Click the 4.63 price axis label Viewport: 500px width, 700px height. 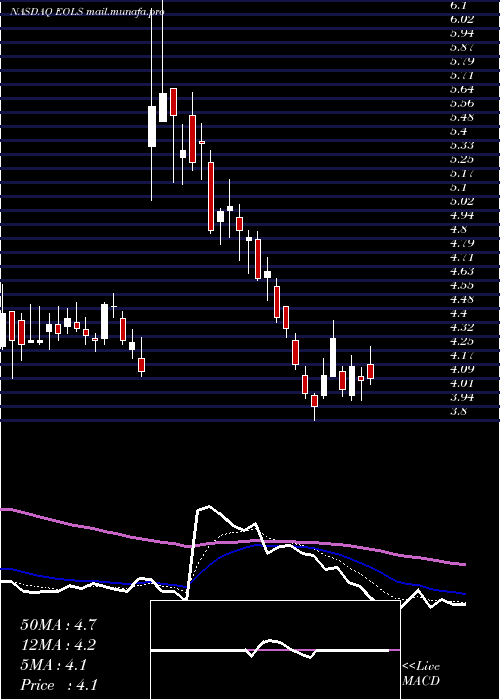[x=462, y=271]
